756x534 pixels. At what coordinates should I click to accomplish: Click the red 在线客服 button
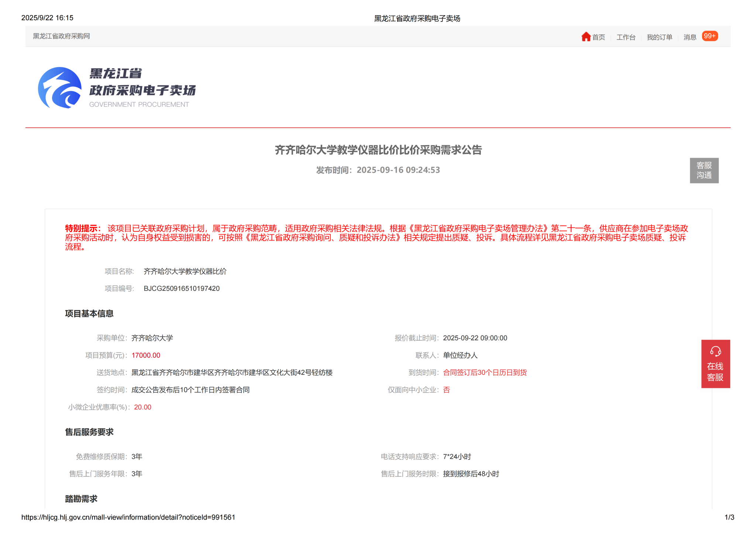(715, 371)
